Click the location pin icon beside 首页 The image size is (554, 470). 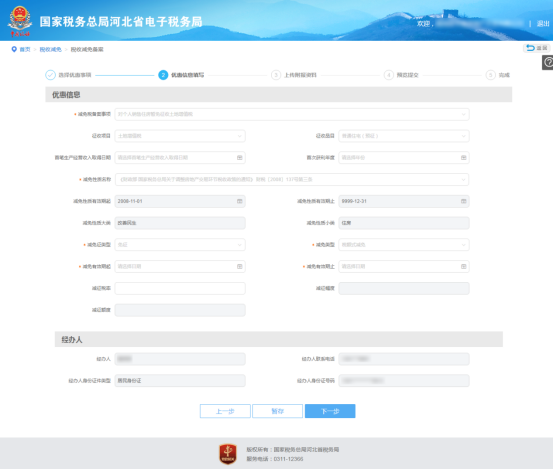coord(14,49)
